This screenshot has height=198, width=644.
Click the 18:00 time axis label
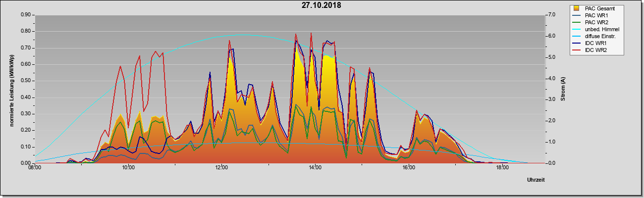(x=502, y=168)
